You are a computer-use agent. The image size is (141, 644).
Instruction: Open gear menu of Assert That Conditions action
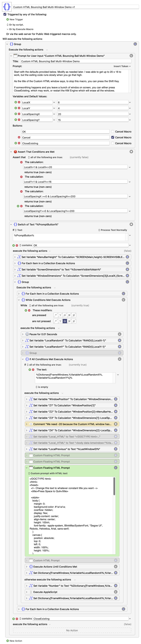[131, 152]
